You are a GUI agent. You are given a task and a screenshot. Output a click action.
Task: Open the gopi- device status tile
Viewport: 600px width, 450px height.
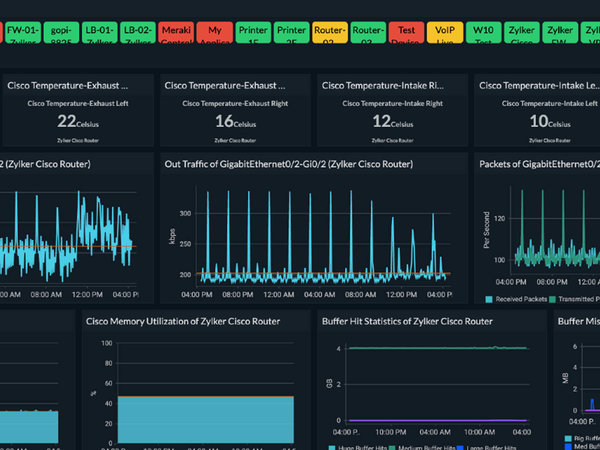[61, 33]
